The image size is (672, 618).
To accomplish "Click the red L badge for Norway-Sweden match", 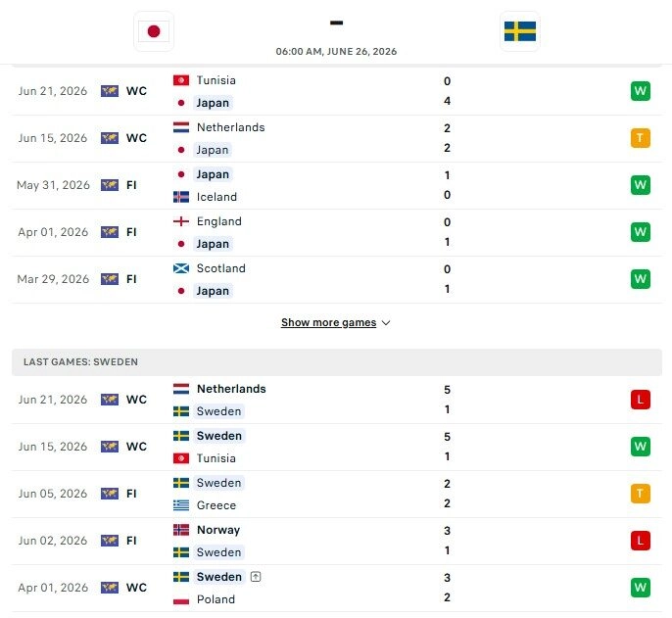I will (x=641, y=541).
